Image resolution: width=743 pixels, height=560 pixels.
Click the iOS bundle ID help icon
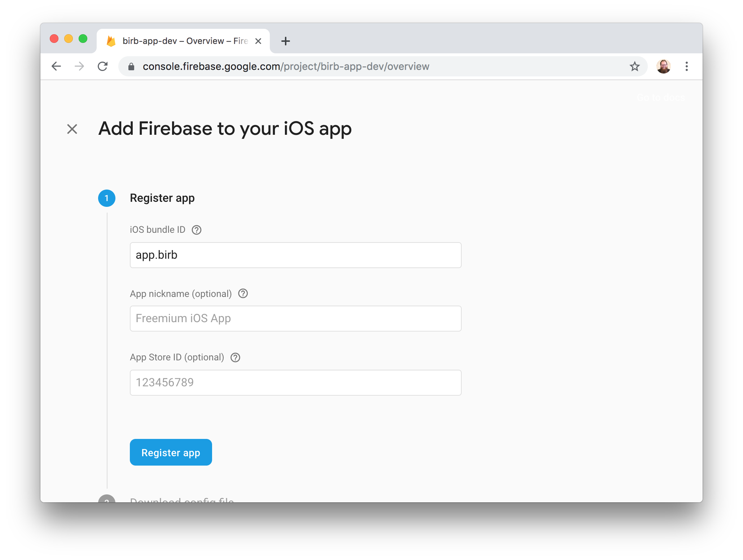tap(196, 230)
